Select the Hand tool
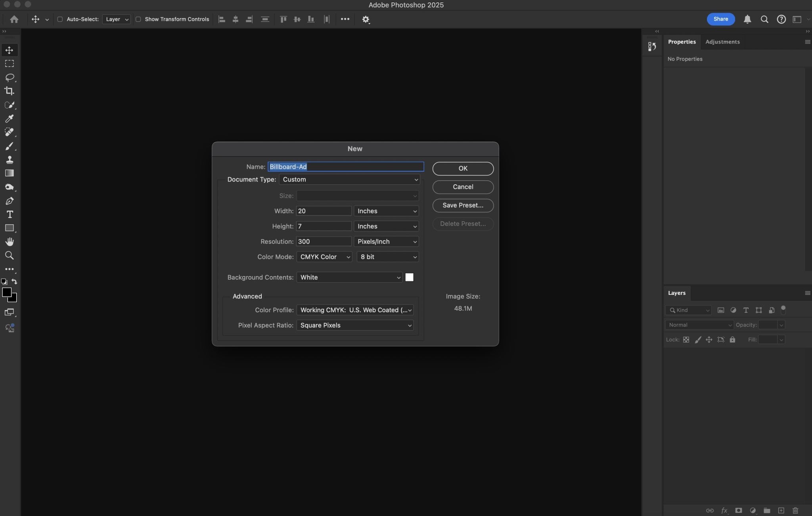Image resolution: width=812 pixels, height=516 pixels. [x=10, y=242]
